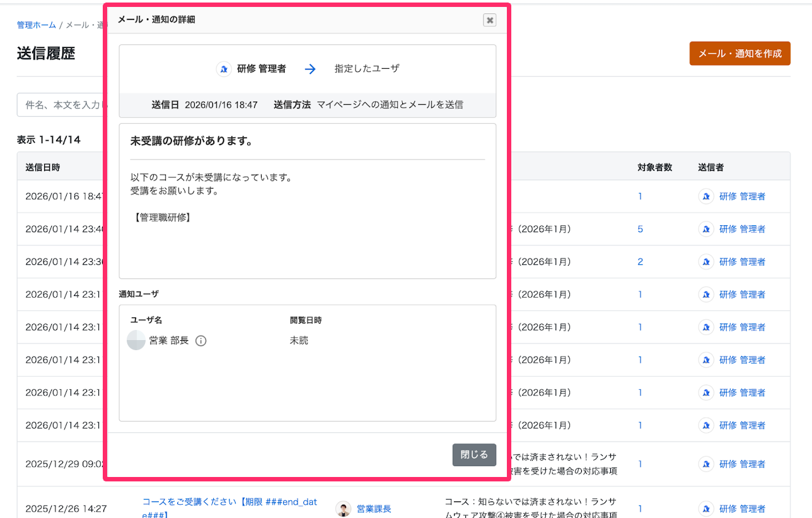Click the メール・通知を作成 button
This screenshot has height=518, width=812.
[x=740, y=54]
